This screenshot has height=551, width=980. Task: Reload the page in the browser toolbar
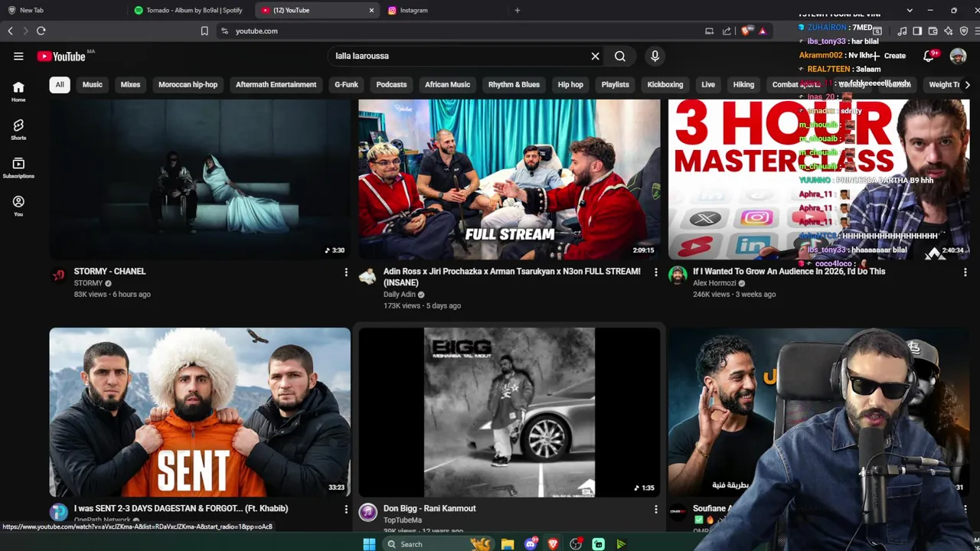tap(41, 31)
